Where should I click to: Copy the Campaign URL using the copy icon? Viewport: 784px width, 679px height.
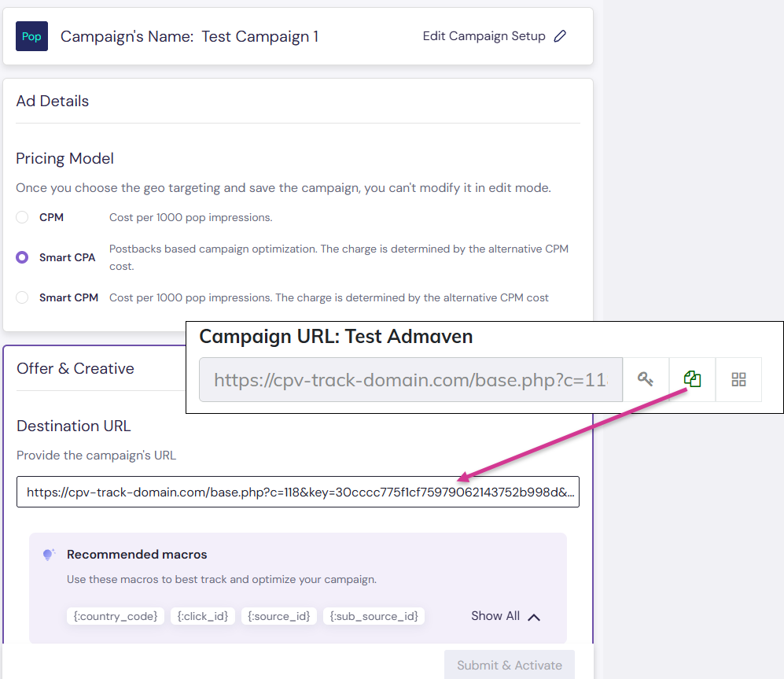click(692, 378)
